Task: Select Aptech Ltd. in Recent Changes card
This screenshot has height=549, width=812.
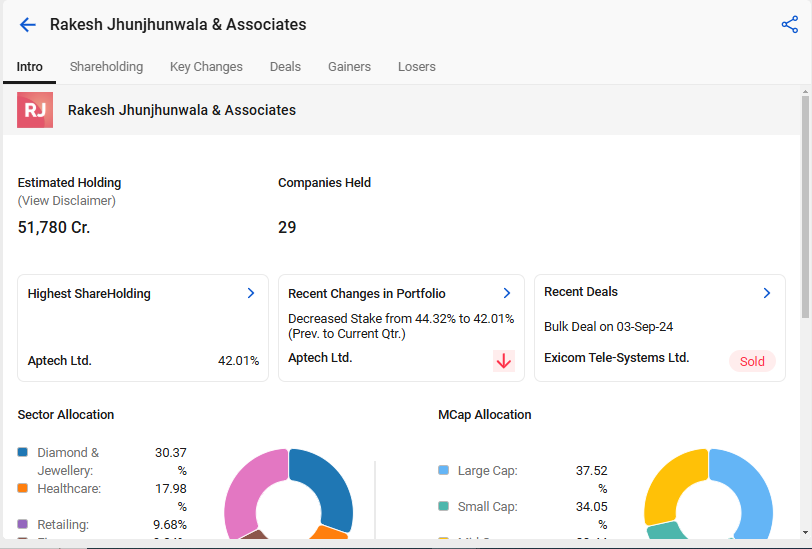Action: (320, 357)
